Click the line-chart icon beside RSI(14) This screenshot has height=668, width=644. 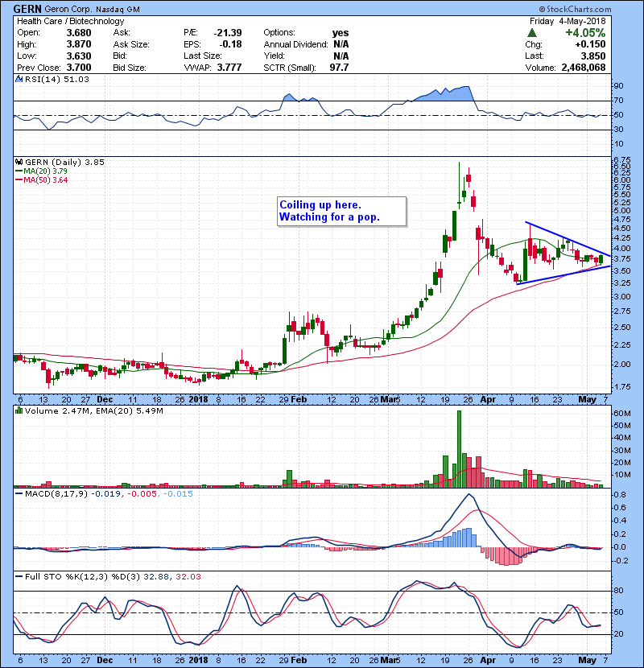pos(19,79)
